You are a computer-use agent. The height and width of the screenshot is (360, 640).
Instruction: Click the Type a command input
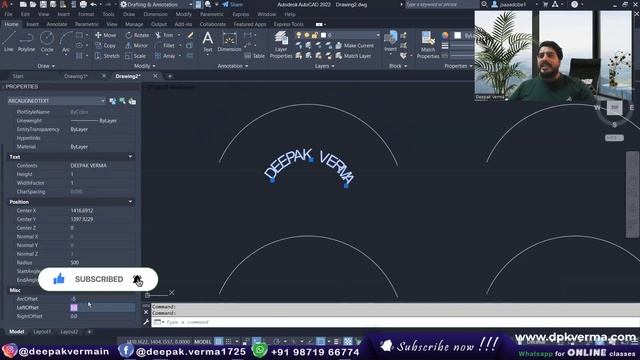click(x=396, y=322)
